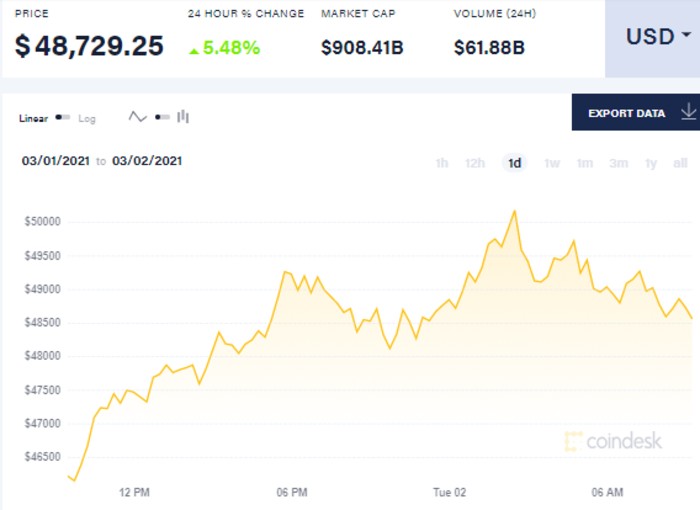This screenshot has height=510, width=700.
Task: Select the Log scale label
Action: click(x=87, y=118)
